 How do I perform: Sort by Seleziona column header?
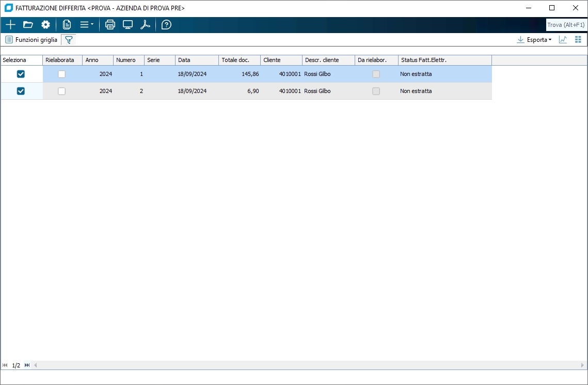[x=22, y=60]
